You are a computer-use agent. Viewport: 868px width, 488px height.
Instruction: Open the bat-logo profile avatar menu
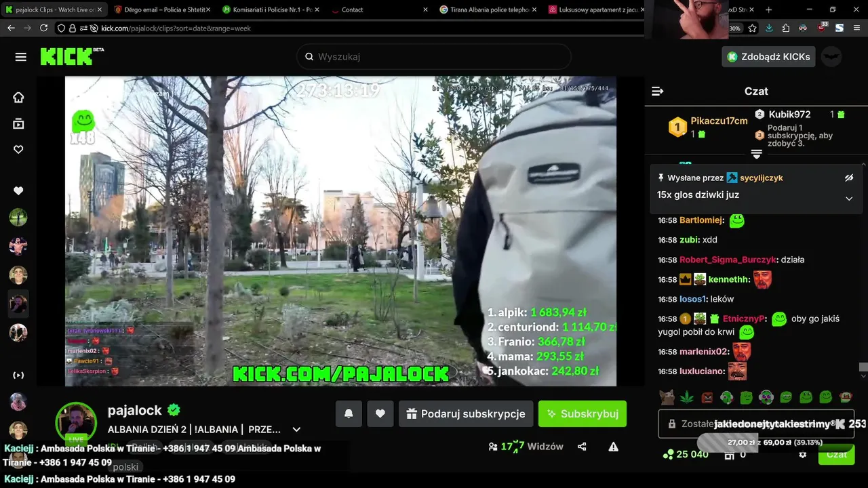[x=831, y=57]
